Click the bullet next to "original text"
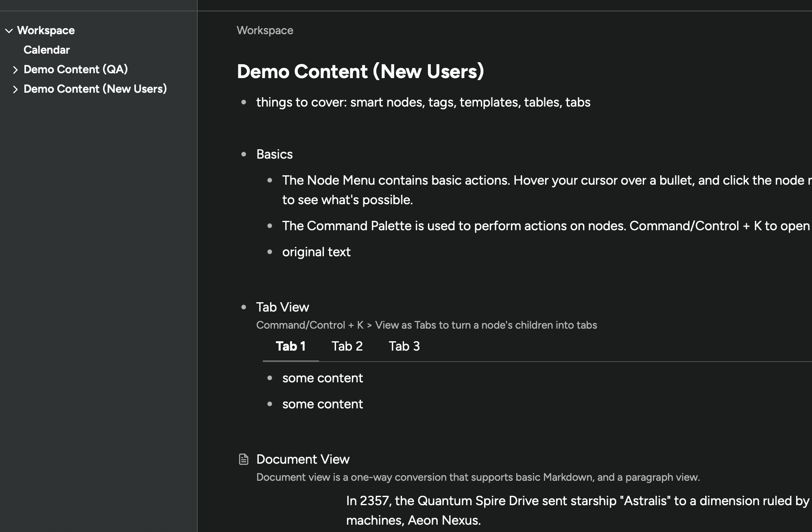Image resolution: width=812 pixels, height=532 pixels. pos(270,252)
